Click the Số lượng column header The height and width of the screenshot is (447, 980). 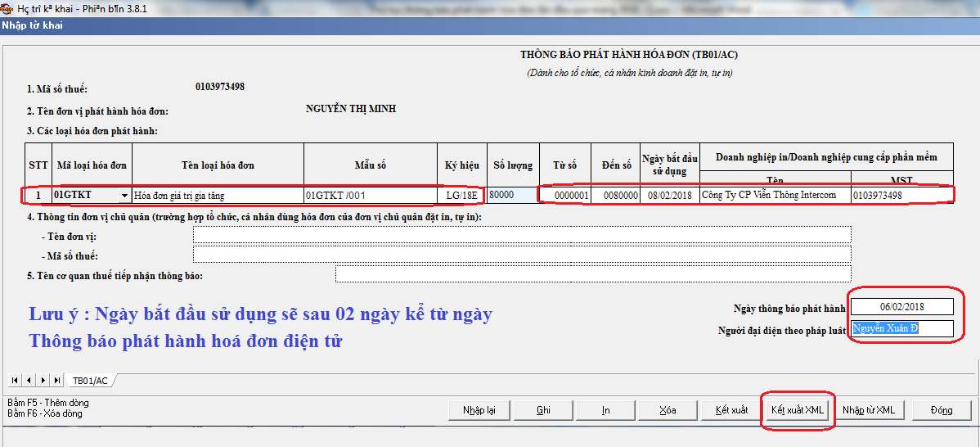click(513, 165)
